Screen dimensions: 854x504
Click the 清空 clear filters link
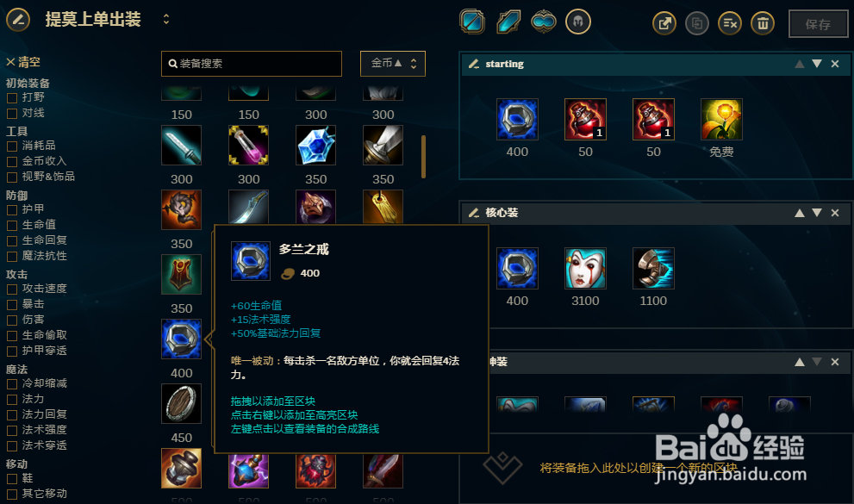(x=23, y=62)
